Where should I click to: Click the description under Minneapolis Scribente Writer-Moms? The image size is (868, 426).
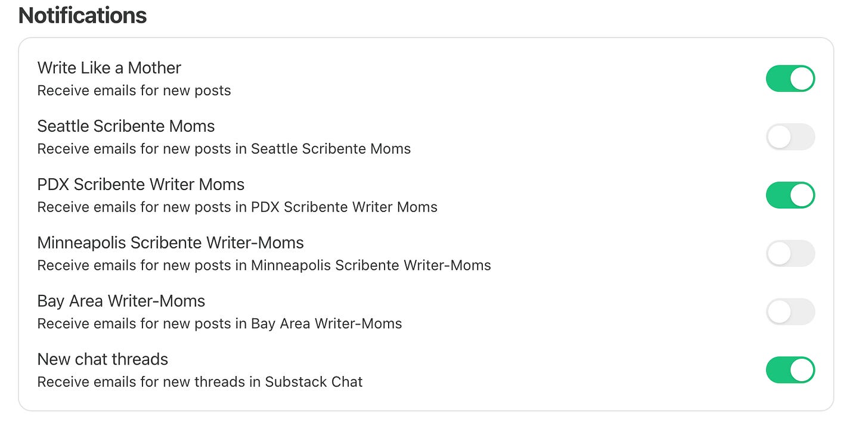[x=264, y=266]
